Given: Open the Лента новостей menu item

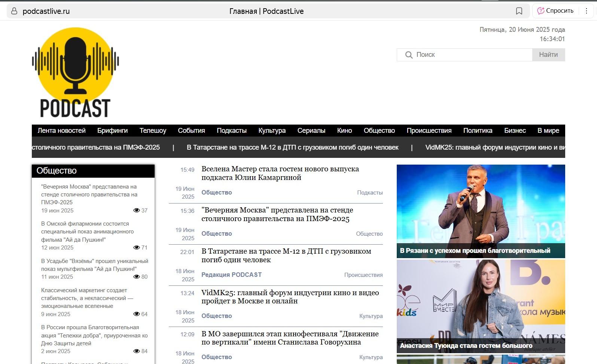Looking at the screenshot, I should coord(61,131).
